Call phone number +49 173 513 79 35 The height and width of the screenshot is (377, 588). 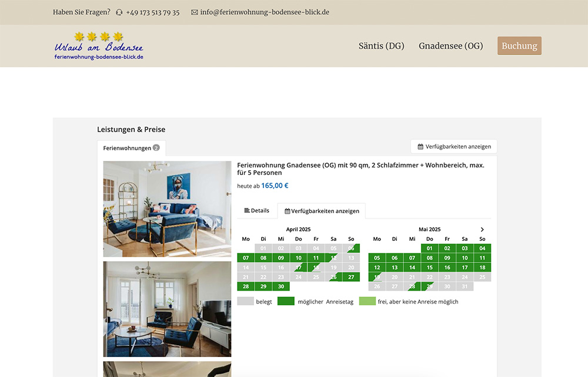[x=152, y=12]
